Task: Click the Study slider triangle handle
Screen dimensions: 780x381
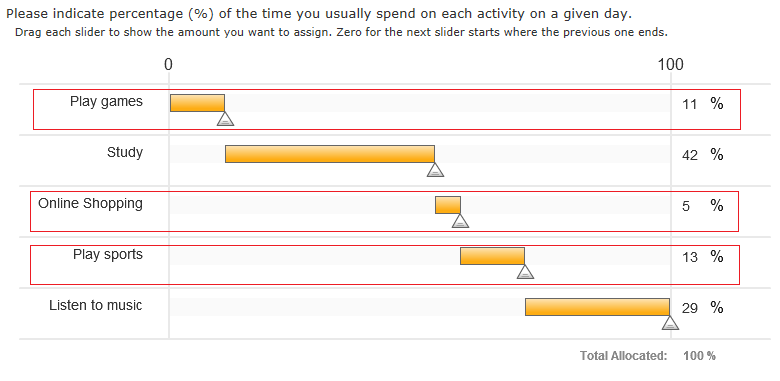Action: [435, 170]
